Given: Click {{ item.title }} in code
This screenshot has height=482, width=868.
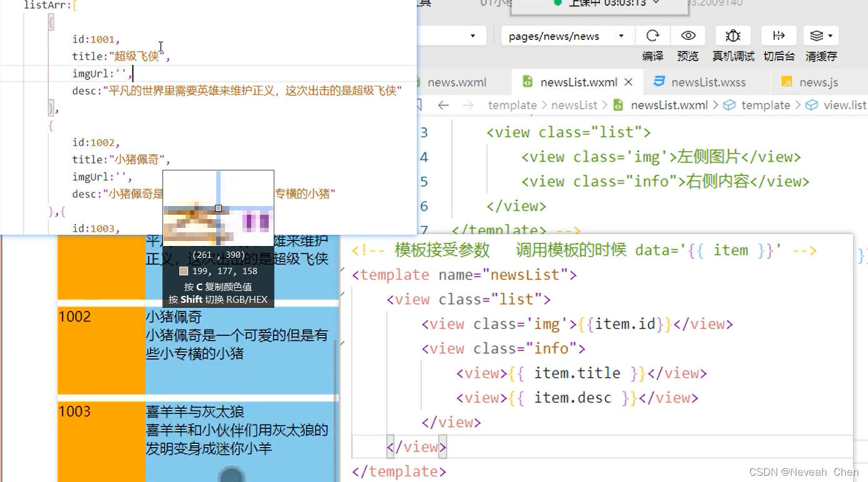Looking at the screenshot, I should [x=577, y=373].
